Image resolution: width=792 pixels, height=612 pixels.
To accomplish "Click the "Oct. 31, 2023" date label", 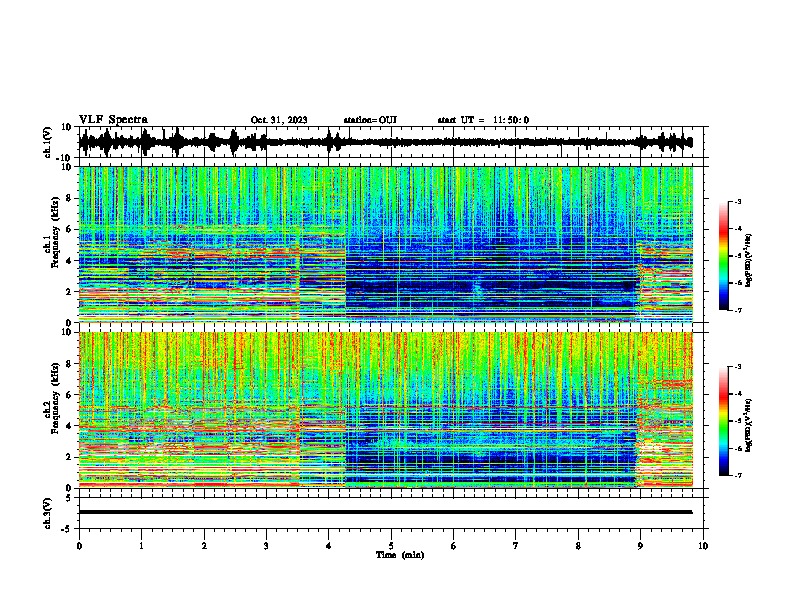I will coord(279,120).
